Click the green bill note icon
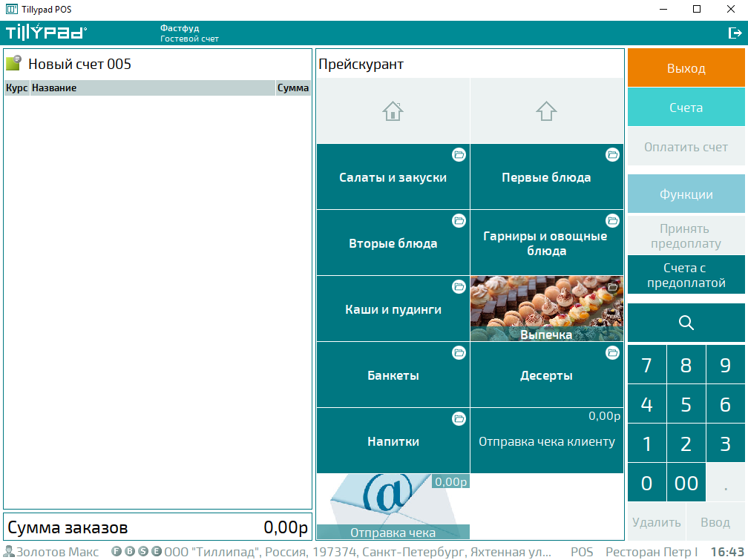The height and width of the screenshot is (560, 748). pyautogui.click(x=13, y=62)
